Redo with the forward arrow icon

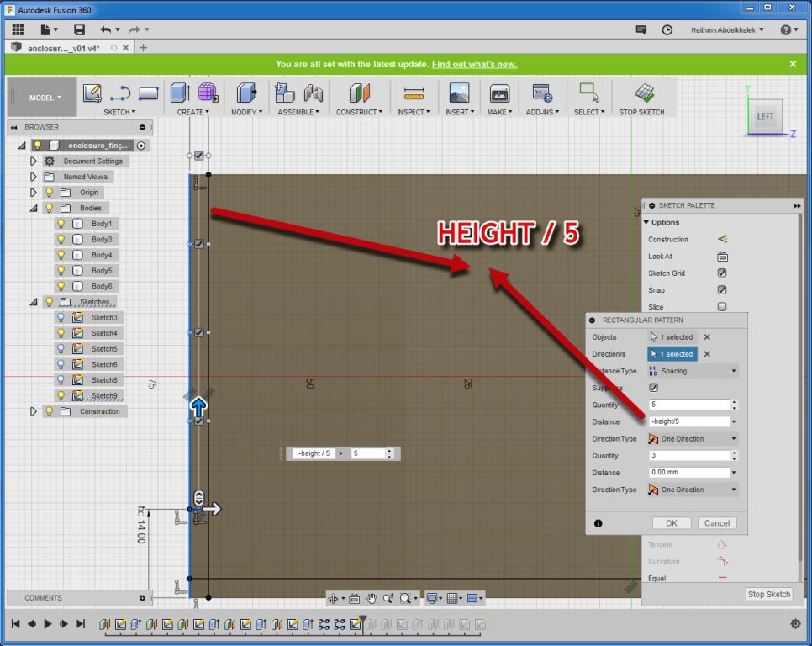(134, 29)
